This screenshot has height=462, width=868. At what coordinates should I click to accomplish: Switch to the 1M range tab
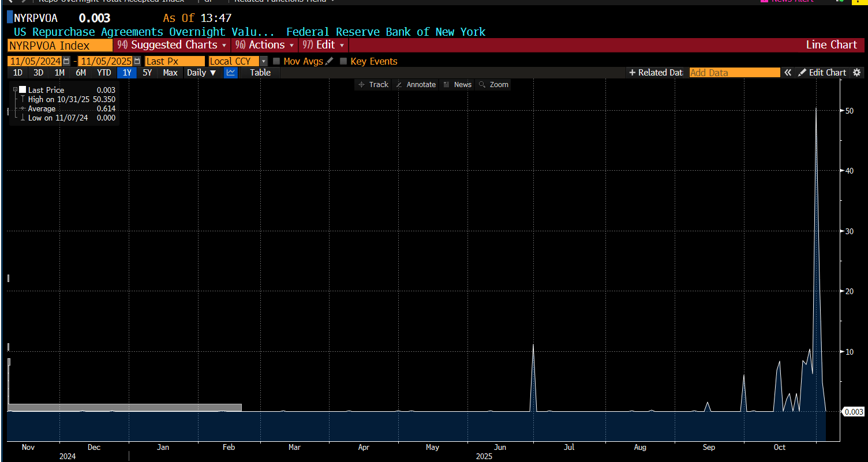point(59,73)
